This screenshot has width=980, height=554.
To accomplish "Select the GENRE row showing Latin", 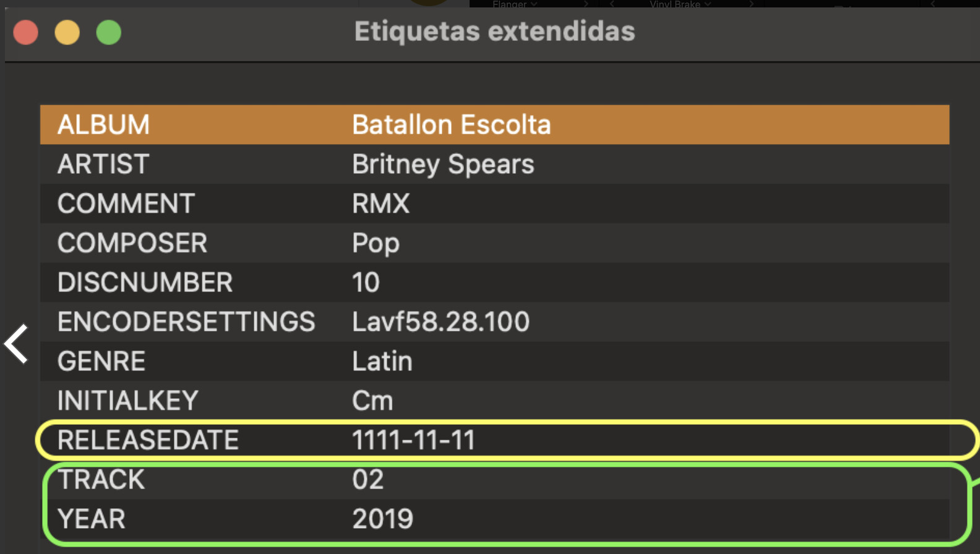I will [x=494, y=361].
